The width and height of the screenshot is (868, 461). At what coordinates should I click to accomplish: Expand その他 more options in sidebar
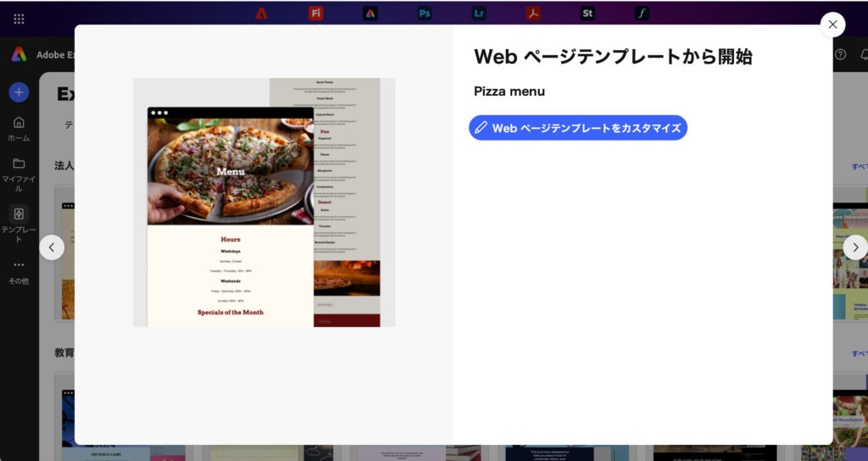pos(19,271)
